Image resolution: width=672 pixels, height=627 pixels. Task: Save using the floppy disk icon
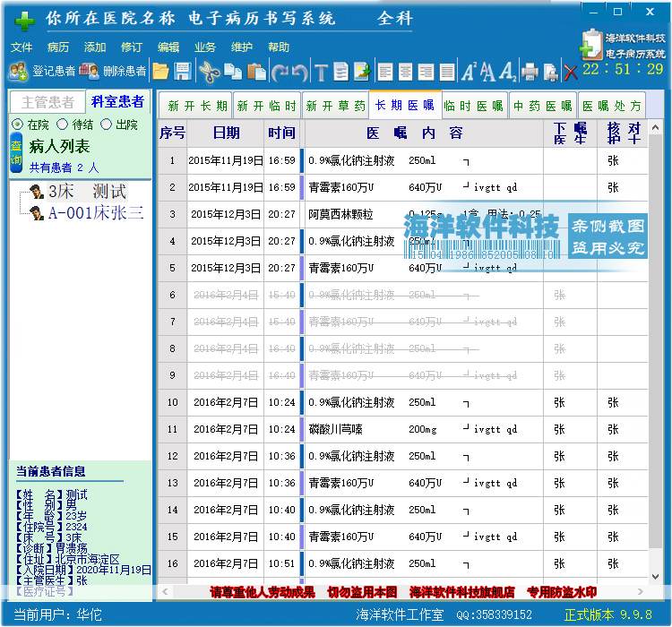(183, 72)
